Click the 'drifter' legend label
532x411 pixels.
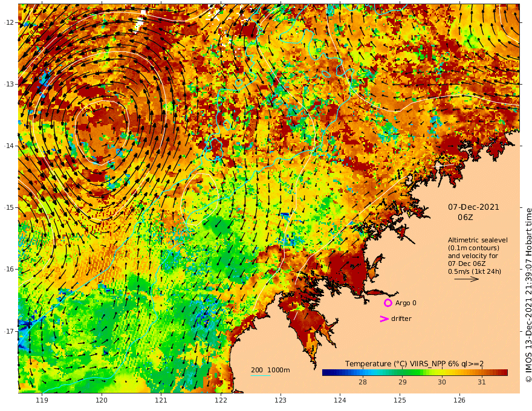[401, 319]
